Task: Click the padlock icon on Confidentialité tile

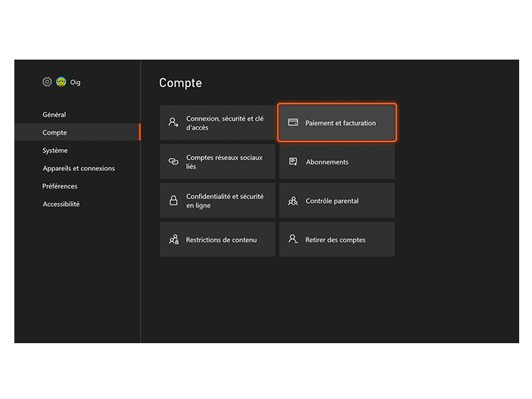Action: pyautogui.click(x=174, y=201)
